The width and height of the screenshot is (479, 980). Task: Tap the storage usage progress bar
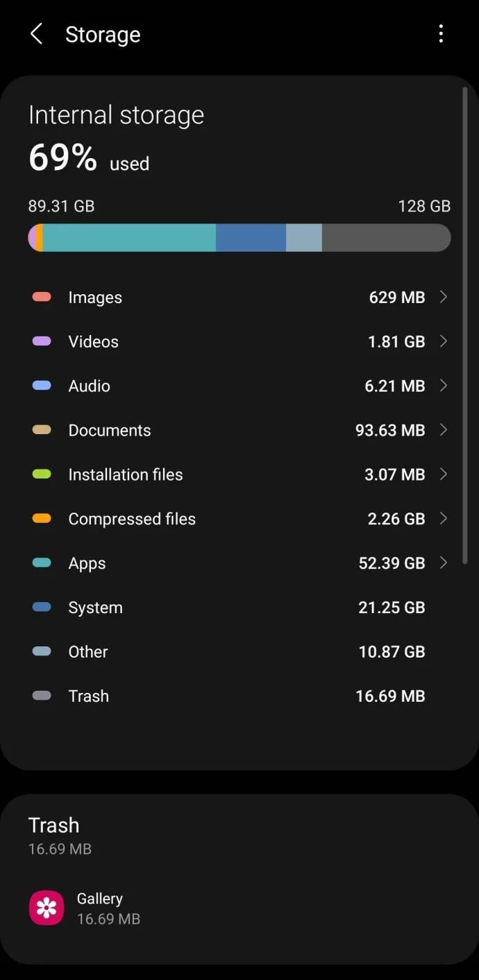click(x=239, y=238)
